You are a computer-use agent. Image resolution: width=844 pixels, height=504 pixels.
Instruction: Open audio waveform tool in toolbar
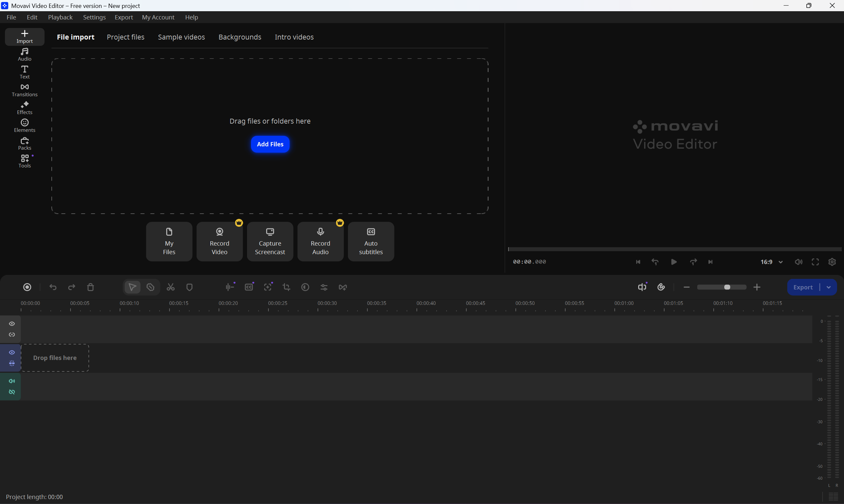(230, 287)
